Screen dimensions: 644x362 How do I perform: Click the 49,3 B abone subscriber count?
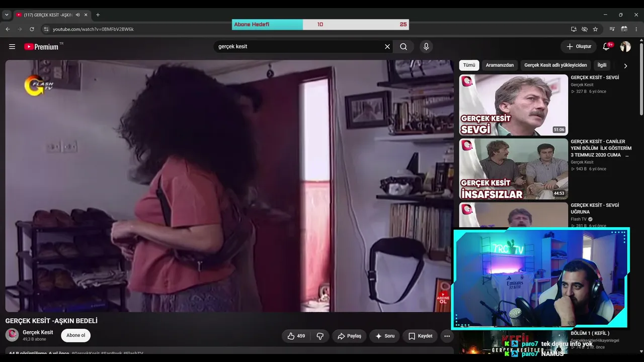(x=34, y=339)
